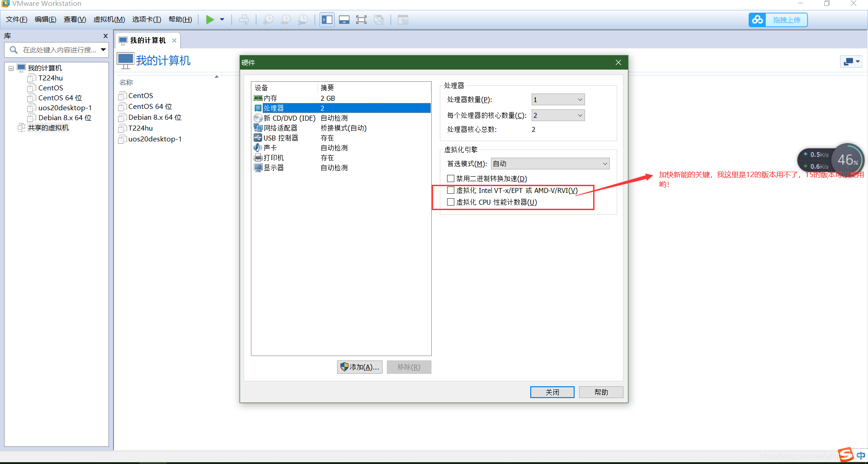This screenshot has height=464, width=868.
Task: Toggle the library sidebar view icon
Action: [x=327, y=19]
